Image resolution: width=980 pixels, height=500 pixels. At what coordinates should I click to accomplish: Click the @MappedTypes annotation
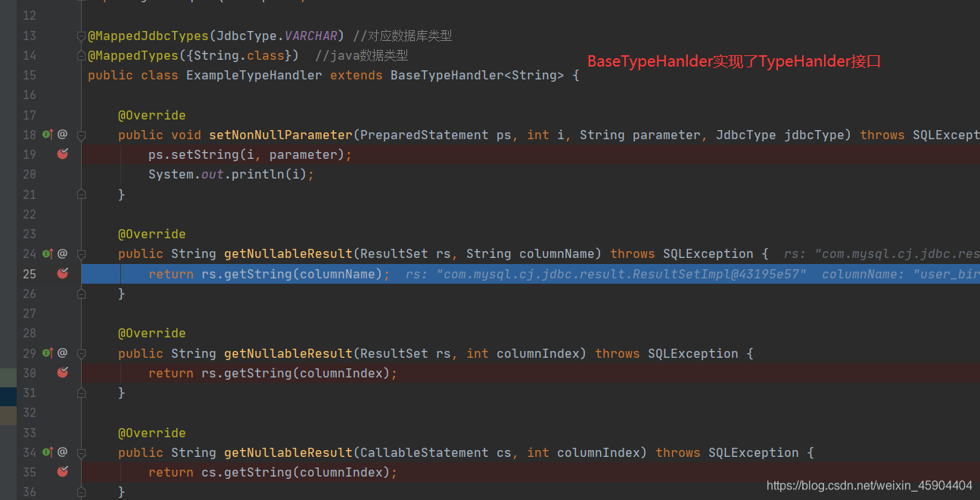click(x=133, y=55)
